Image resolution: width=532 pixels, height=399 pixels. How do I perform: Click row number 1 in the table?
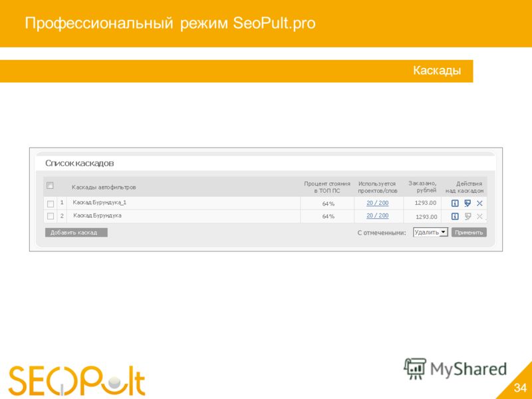62,203
